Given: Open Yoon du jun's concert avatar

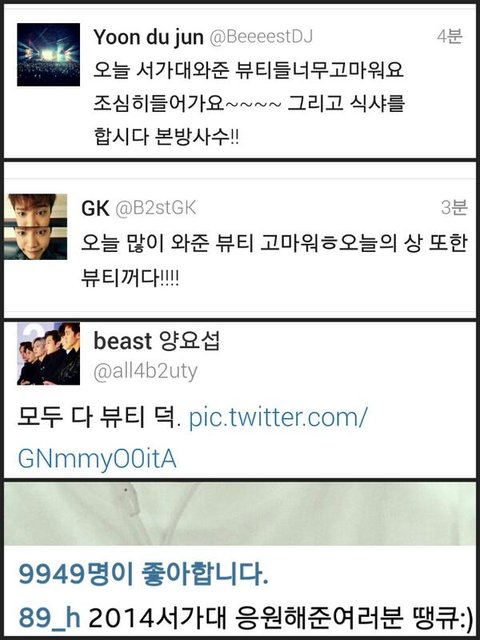Looking at the screenshot, I should [48, 55].
